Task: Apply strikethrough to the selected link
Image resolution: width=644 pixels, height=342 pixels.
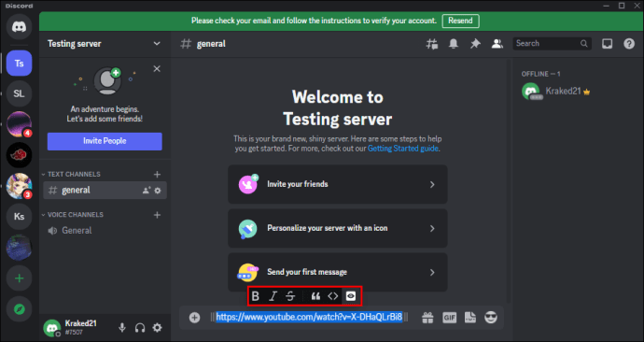Action: [290, 296]
